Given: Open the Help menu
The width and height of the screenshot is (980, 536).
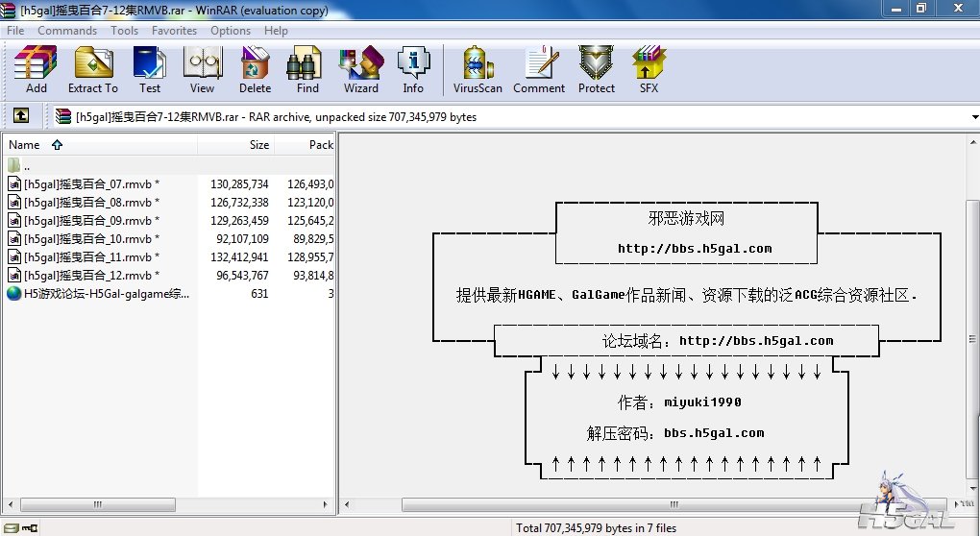Looking at the screenshot, I should point(276,31).
